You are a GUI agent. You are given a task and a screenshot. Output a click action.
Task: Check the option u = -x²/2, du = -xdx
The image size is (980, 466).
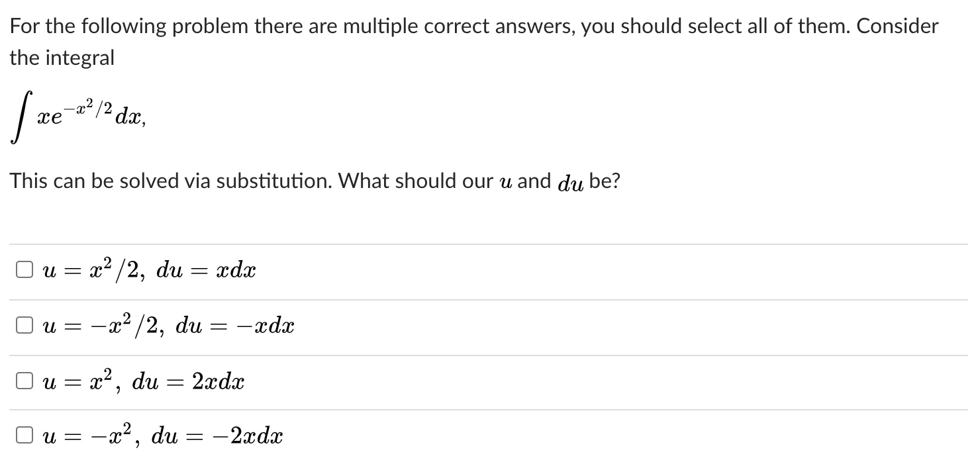click(24, 324)
